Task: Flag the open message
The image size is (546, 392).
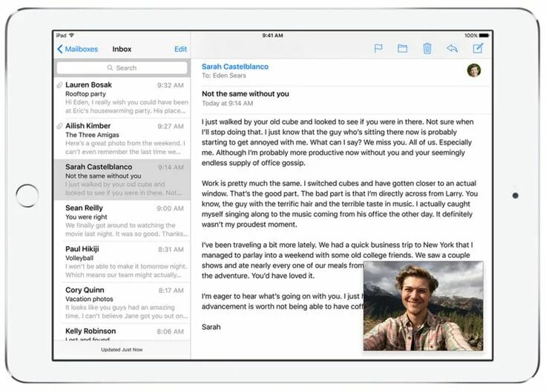Action: [x=378, y=48]
